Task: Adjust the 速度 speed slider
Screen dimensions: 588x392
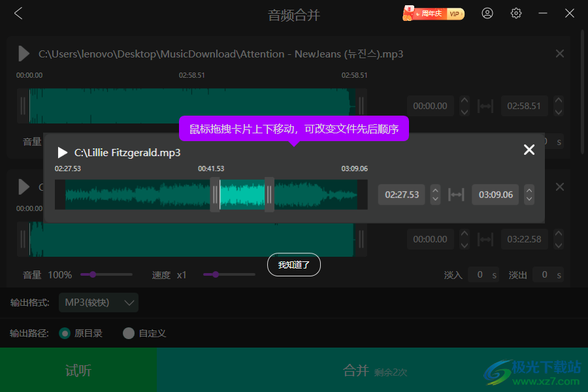Action: click(216, 275)
